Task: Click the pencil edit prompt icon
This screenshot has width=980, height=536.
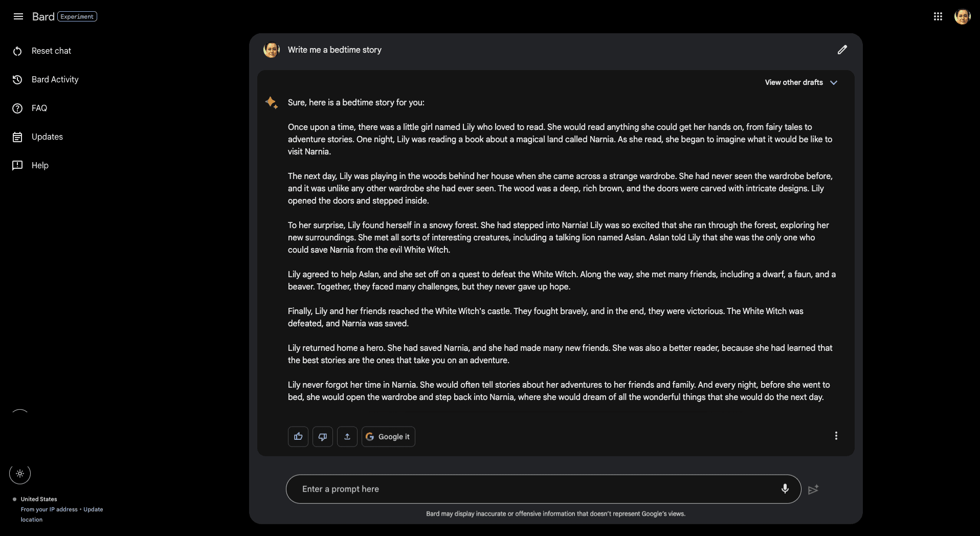Action: (842, 50)
